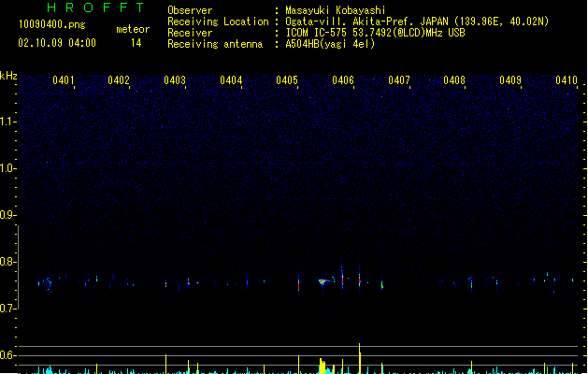Viewport: 588px width, 374px height.
Task: Click the 0401 time marker
Action: [63, 80]
